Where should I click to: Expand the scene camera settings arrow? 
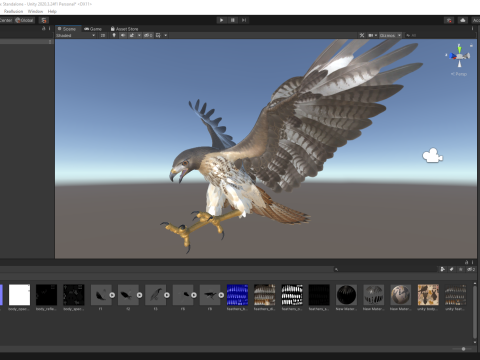pyautogui.click(x=376, y=35)
